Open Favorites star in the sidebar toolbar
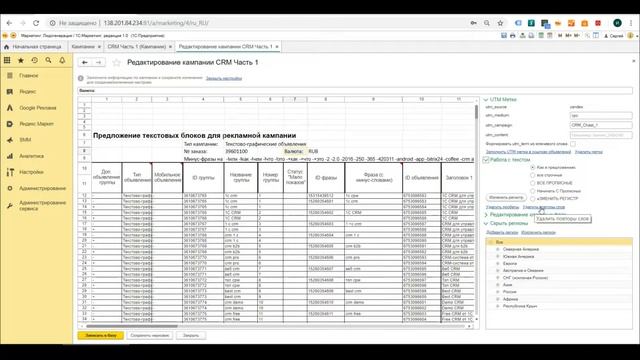The height and width of the screenshot is (360, 640). coord(21,60)
